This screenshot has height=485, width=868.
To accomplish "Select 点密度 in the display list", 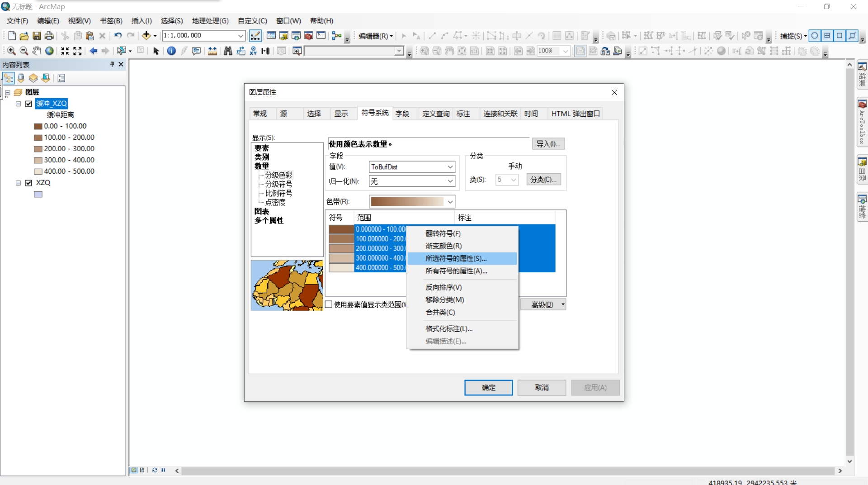I will [275, 202].
